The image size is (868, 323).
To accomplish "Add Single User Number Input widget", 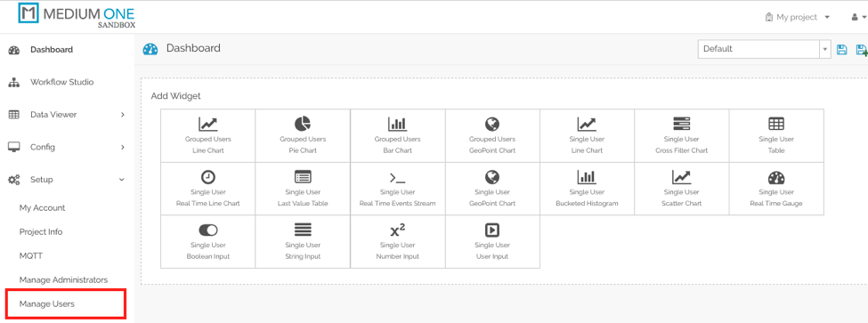I will coord(397,242).
